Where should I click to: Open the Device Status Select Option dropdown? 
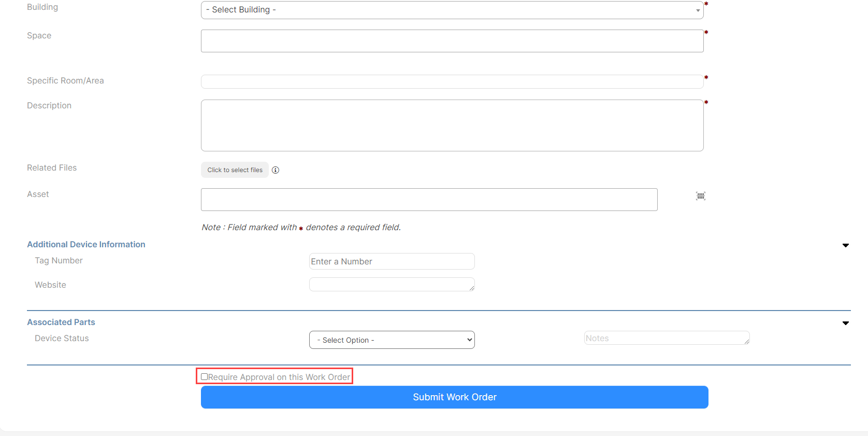pos(392,340)
